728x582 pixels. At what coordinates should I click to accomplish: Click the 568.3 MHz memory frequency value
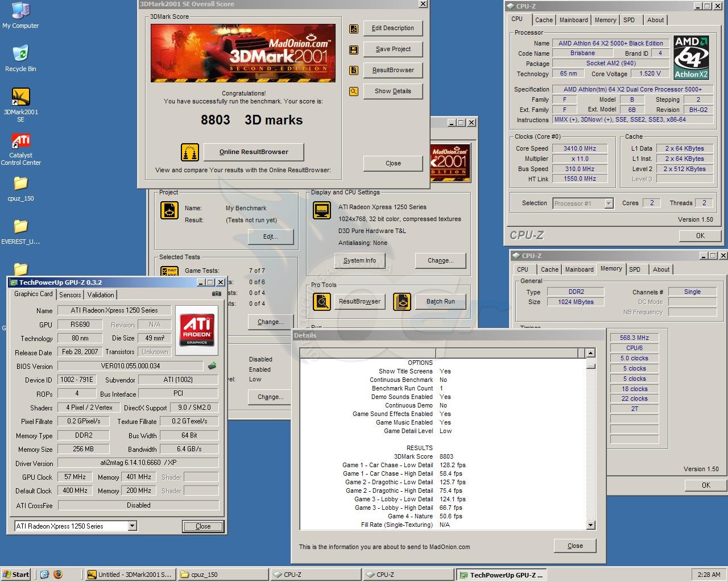[634, 338]
